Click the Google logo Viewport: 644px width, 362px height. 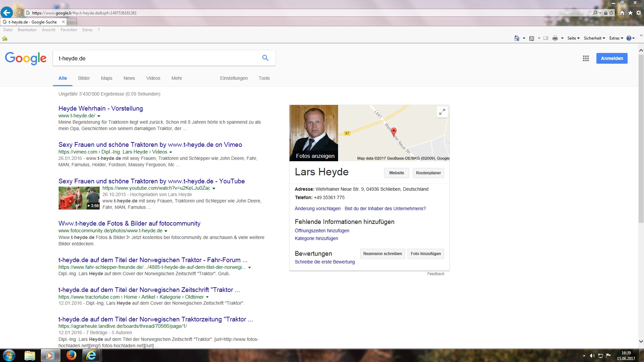click(x=26, y=58)
